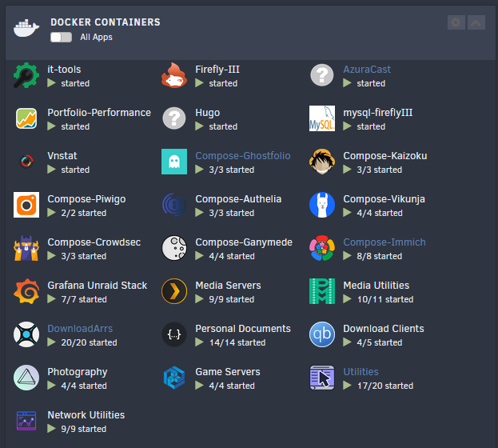Click the 14/14 started status text
498x448 pixels.
237,342
